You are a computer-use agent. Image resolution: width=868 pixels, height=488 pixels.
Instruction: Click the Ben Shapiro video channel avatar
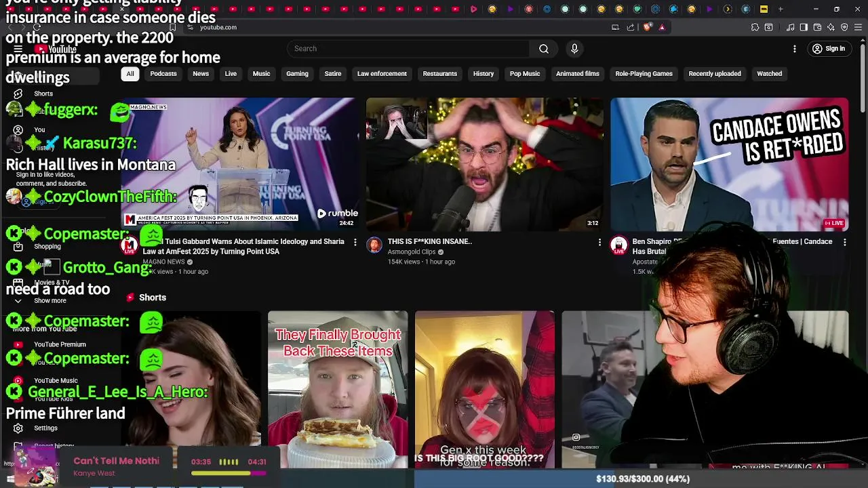point(618,245)
